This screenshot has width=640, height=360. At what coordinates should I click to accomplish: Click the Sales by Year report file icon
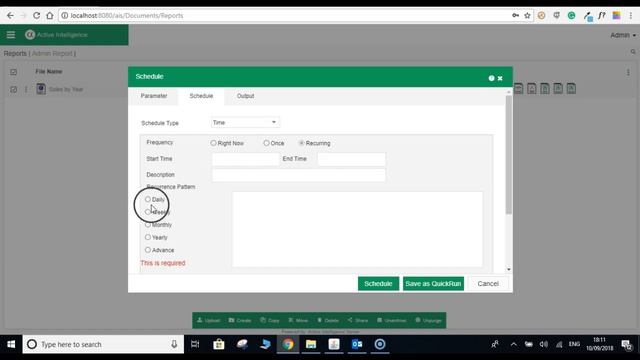[41, 89]
